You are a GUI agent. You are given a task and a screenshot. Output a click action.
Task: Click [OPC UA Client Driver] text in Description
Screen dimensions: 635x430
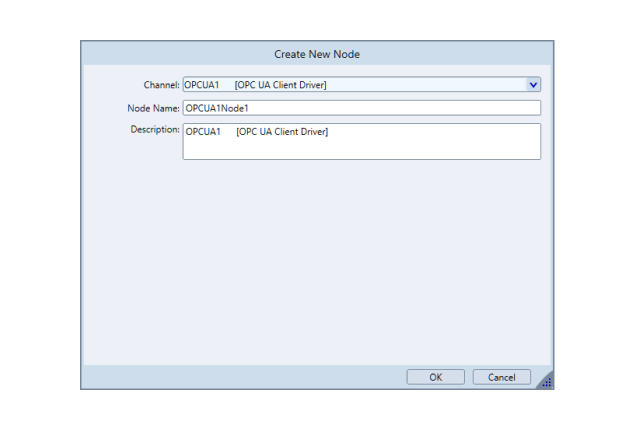coord(282,132)
